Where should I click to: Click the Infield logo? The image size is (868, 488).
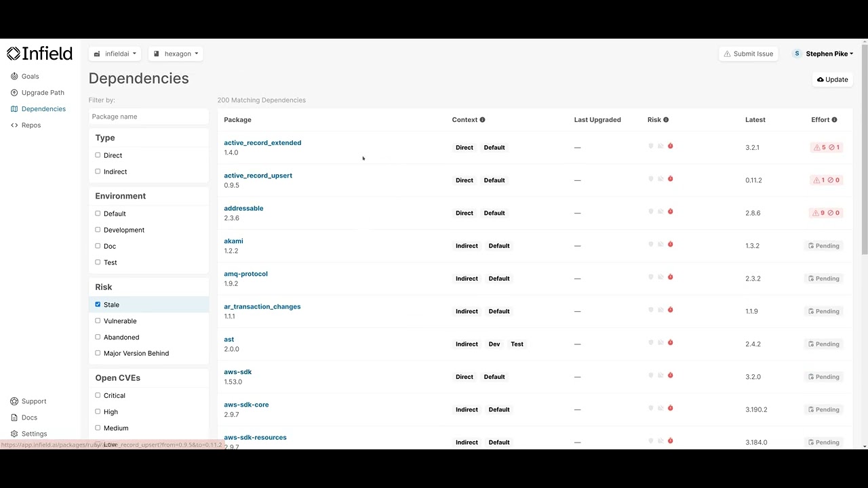(x=39, y=54)
